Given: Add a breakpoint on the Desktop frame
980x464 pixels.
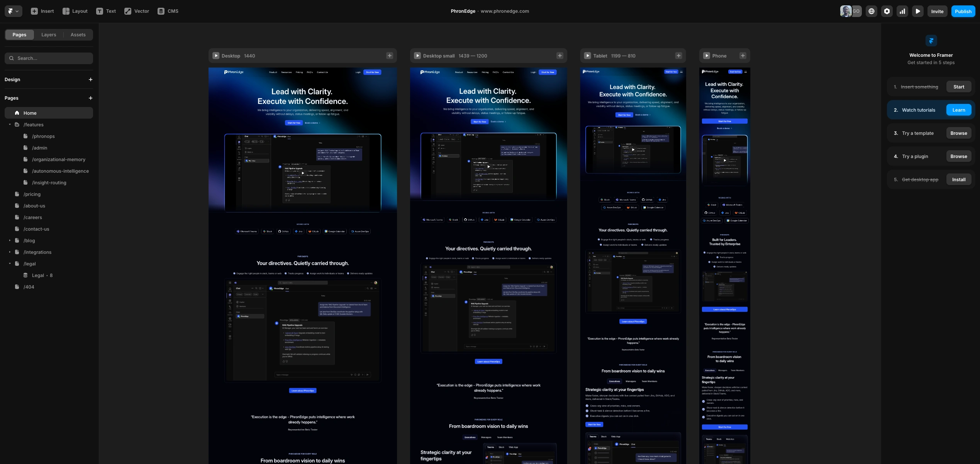Looking at the screenshot, I should pos(389,55).
